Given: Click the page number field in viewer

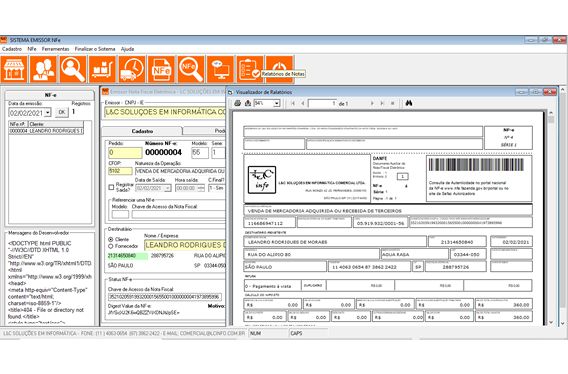Looking at the screenshot, I should point(322,103).
